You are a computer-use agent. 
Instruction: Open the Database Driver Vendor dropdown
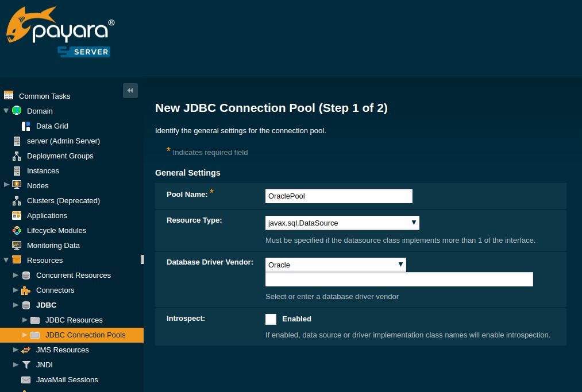point(336,265)
